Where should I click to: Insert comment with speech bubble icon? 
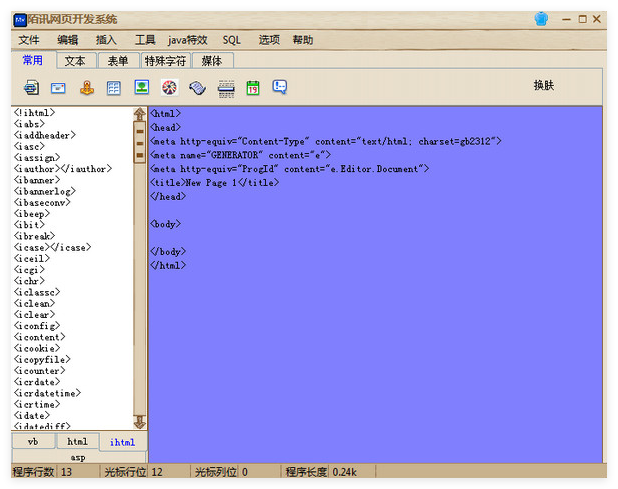(x=280, y=87)
